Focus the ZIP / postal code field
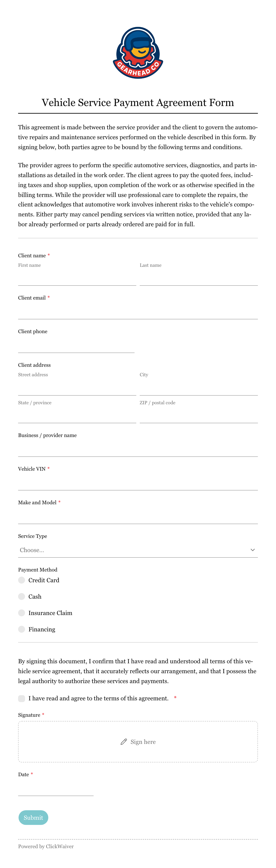The height and width of the screenshot is (868, 276). pos(199,416)
